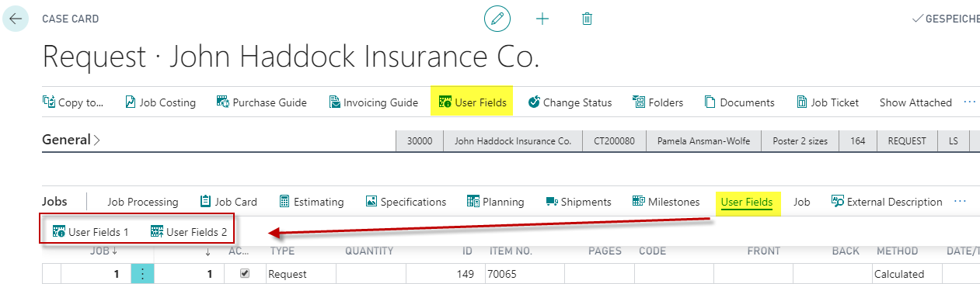This screenshot has width=980, height=284.
Task: Click the Poster 2 sizes summary field
Action: click(800, 141)
